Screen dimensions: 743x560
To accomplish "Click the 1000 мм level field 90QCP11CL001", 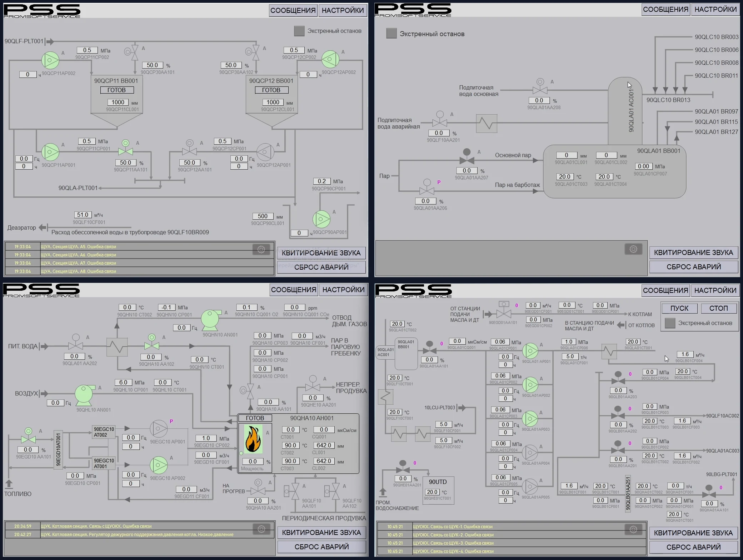I will tap(118, 102).
